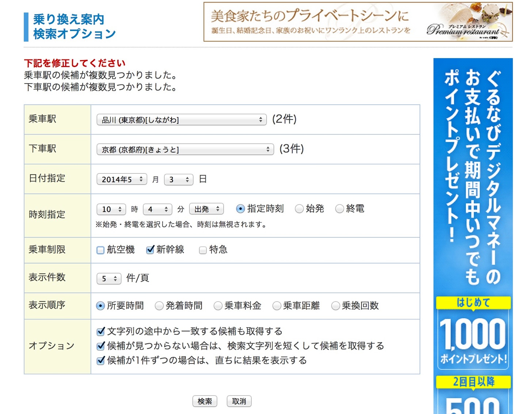Click the 下記を修正してください error heading
This screenshot has width=532, height=414.
point(75,63)
